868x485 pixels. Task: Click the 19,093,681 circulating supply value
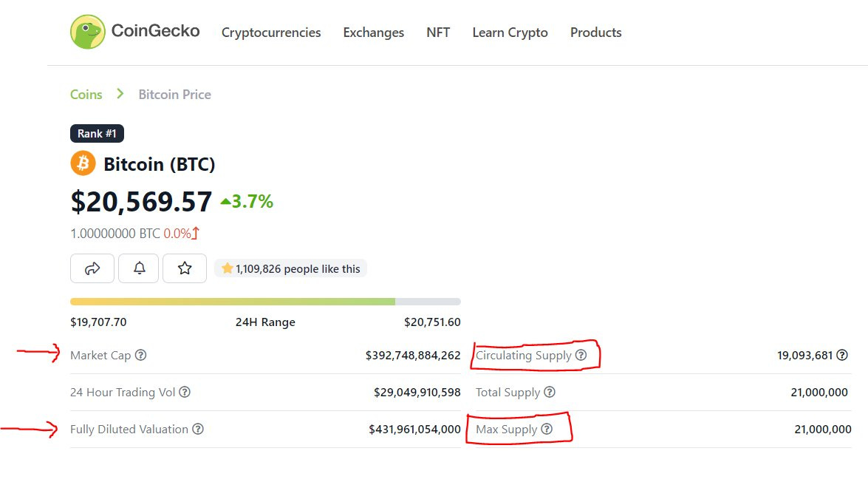(805, 356)
